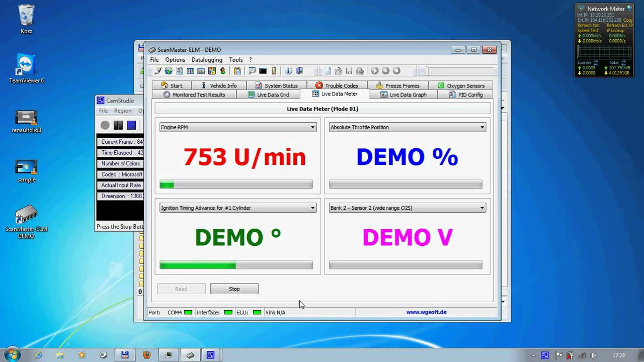
Task: Open the www.wgsoft.de link
Action: point(427,312)
